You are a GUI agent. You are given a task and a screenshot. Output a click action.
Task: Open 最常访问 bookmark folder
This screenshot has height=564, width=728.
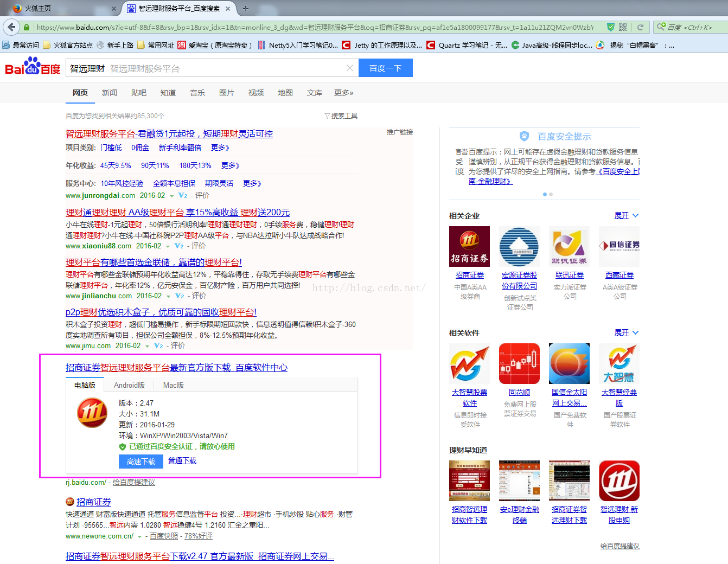pyautogui.click(x=21, y=45)
